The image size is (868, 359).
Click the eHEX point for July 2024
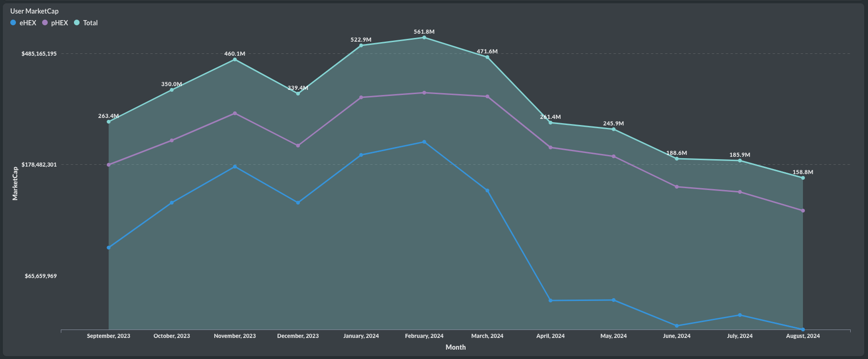[x=740, y=315]
